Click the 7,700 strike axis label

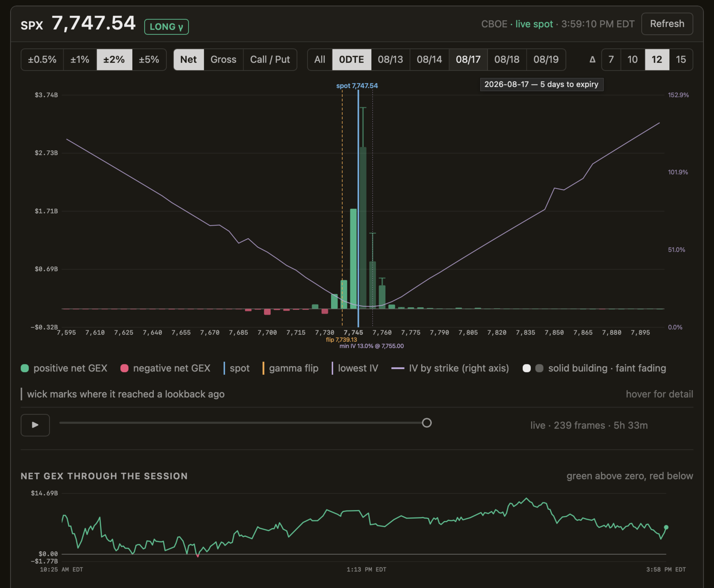click(267, 332)
